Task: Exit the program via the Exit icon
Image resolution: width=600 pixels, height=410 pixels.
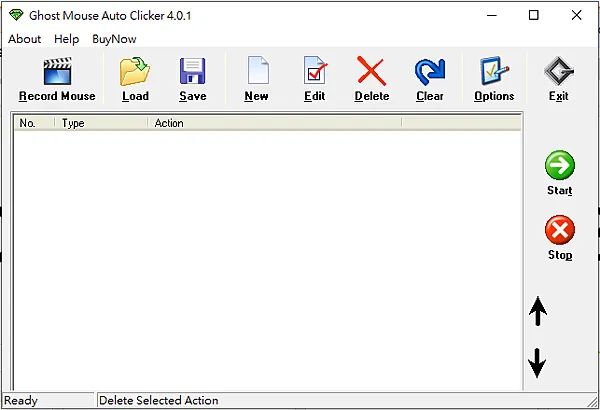Action: pos(559,71)
